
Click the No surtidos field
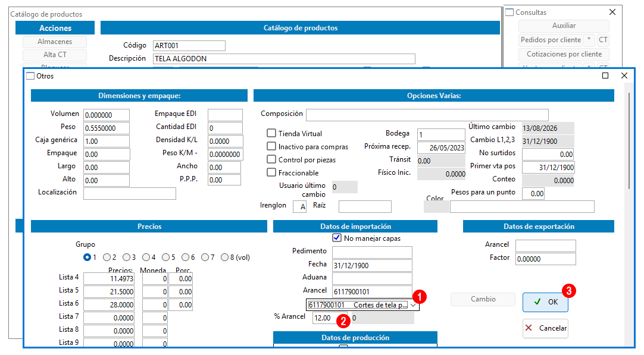point(548,155)
